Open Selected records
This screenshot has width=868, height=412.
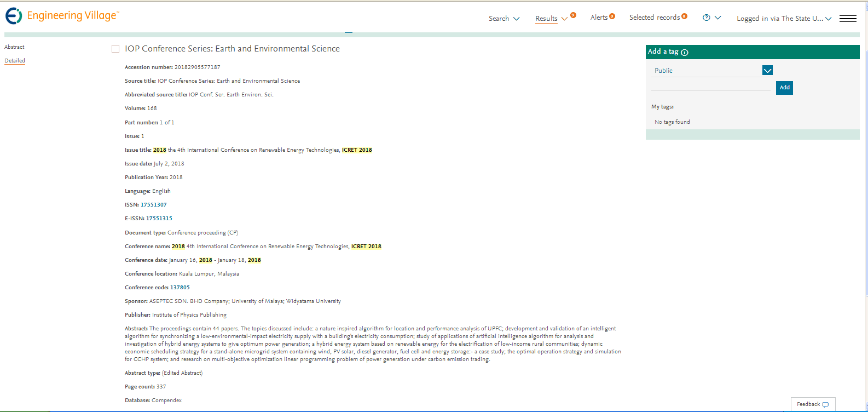tap(655, 18)
